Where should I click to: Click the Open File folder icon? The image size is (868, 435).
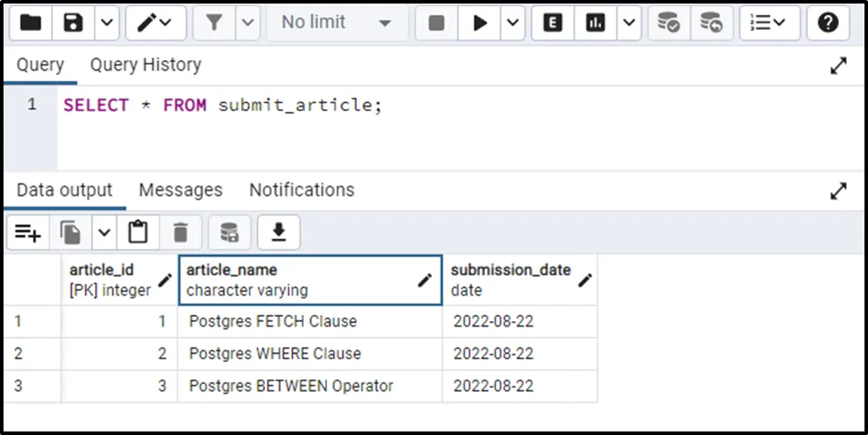pyautogui.click(x=31, y=23)
